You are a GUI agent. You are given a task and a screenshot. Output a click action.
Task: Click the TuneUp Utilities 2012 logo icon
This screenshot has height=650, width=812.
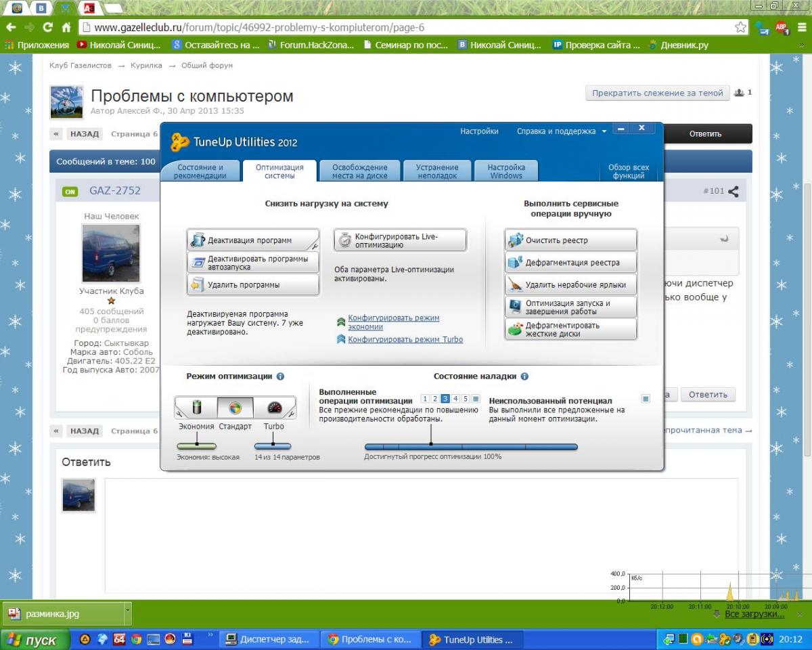179,142
